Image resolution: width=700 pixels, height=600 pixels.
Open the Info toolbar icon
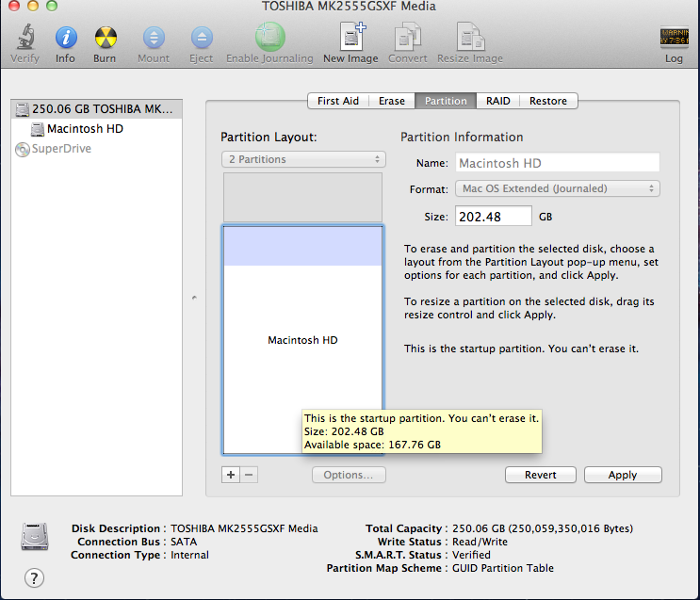66,38
